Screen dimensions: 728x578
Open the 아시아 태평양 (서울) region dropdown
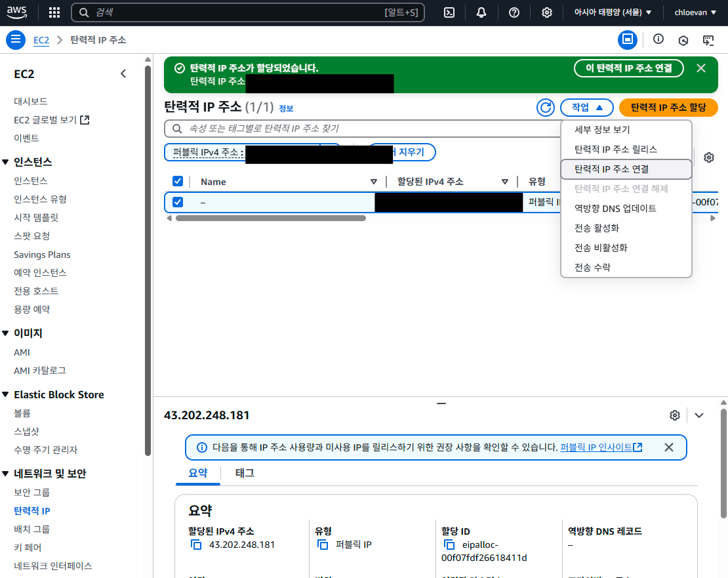(x=613, y=12)
